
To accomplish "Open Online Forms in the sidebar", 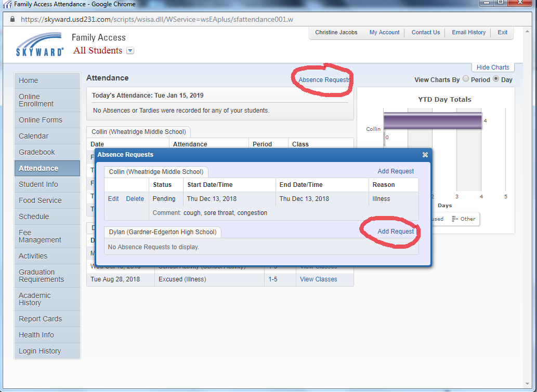I will pyautogui.click(x=47, y=120).
